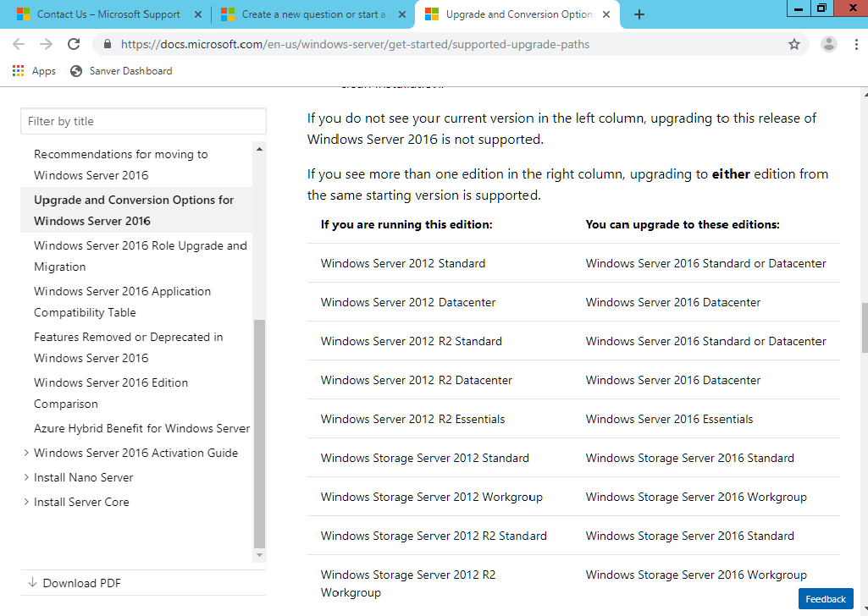Click the 'If you are running this edition:' header
Screen dimensions: 868x616
click(406, 224)
